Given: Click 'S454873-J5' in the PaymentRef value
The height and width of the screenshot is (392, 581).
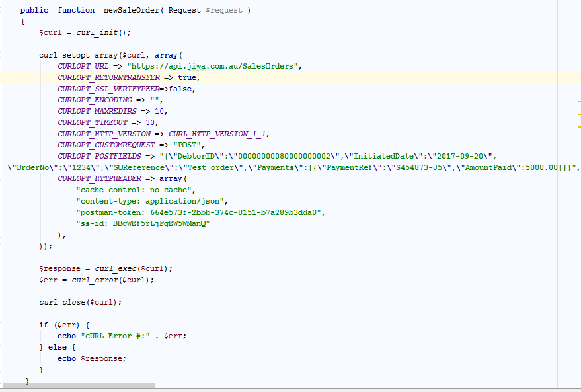Looking at the screenshot, I should 418,167.
